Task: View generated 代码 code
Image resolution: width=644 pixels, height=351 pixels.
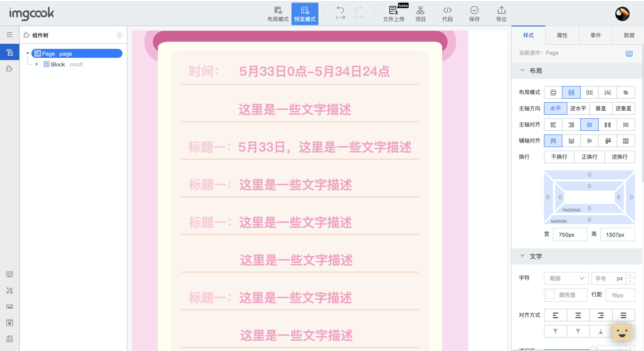Action: point(447,14)
